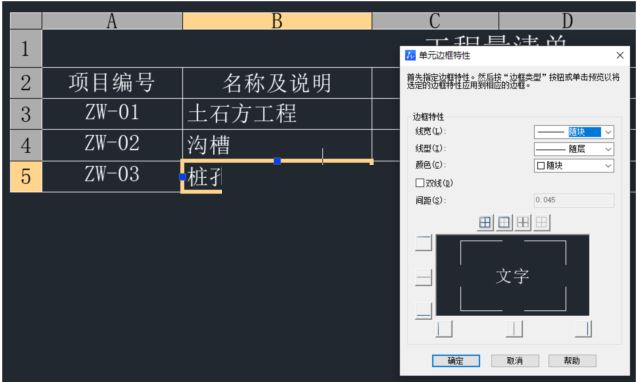Select column header B
Image resolution: width=637 pixels, height=382 pixels.
point(277,21)
